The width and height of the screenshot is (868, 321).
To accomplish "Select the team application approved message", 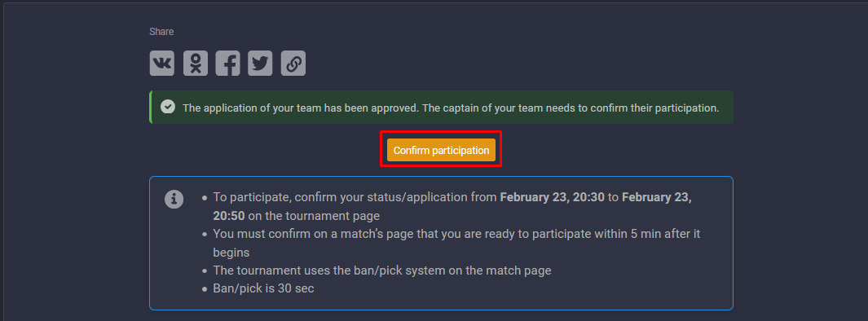I will [451, 108].
